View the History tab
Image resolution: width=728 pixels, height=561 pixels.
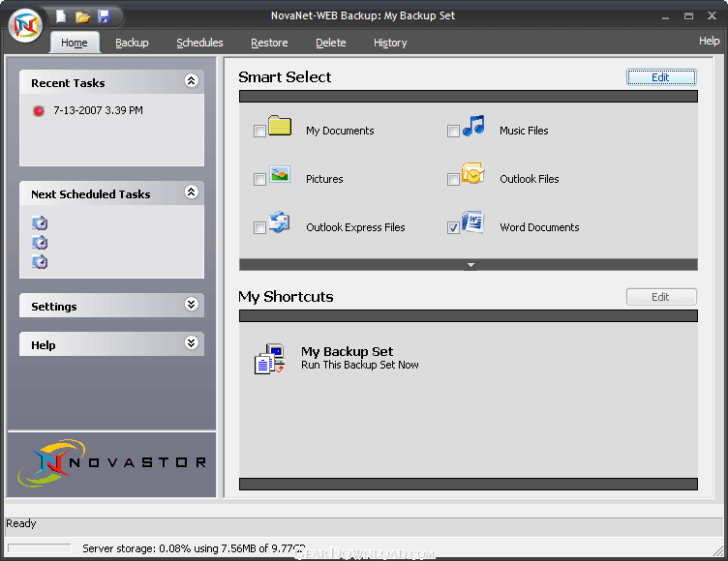point(390,43)
